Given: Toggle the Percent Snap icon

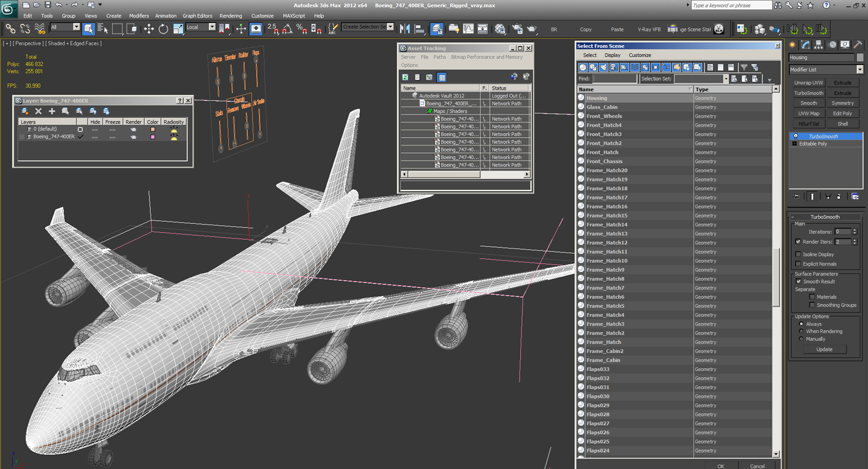Looking at the screenshot, I should point(301,28).
